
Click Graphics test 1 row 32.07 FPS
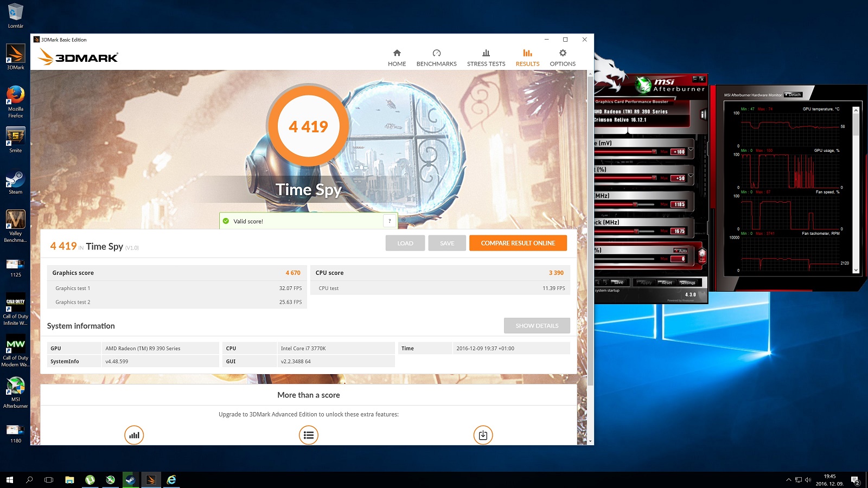click(x=177, y=288)
